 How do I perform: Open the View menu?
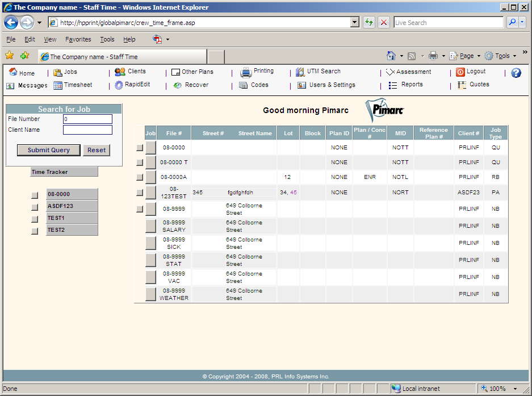click(x=50, y=39)
